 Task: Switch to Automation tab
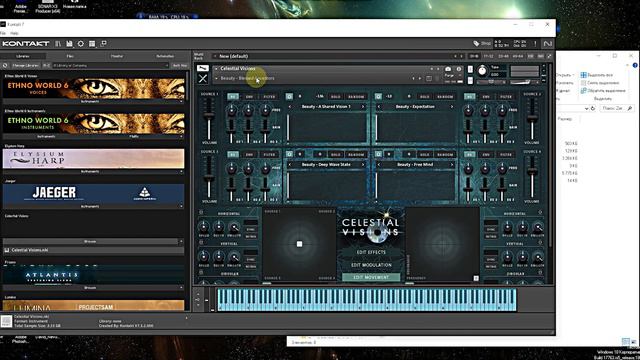(165, 56)
